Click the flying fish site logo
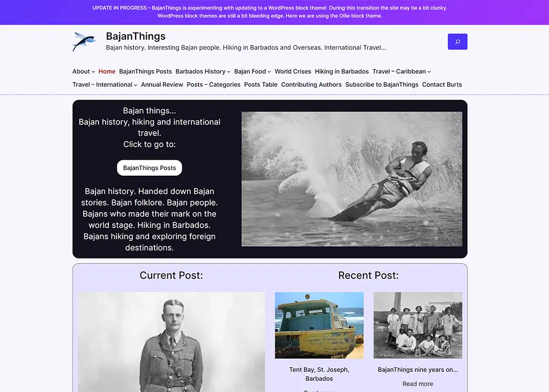This screenshot has height=392, width=549. [84, 41]
